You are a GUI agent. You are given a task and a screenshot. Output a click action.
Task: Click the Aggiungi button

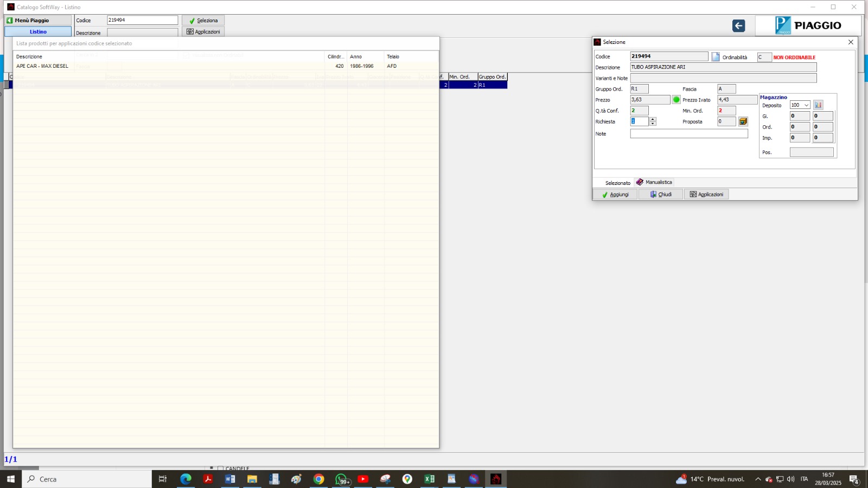pos(615,195)
